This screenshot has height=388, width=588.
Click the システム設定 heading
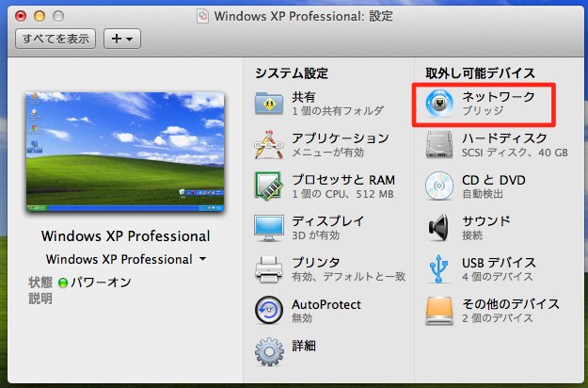(292, 73)
